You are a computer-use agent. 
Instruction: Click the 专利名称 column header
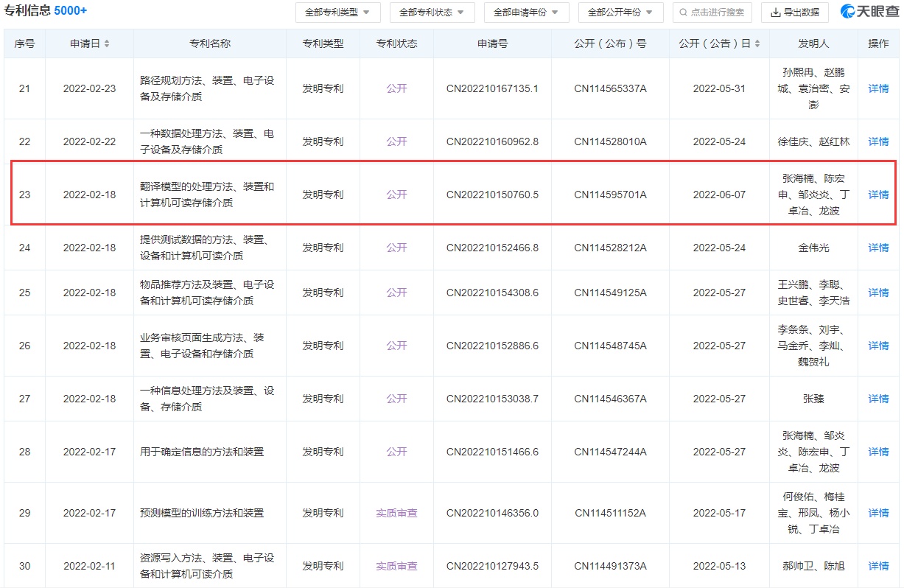tap(210, 43)
